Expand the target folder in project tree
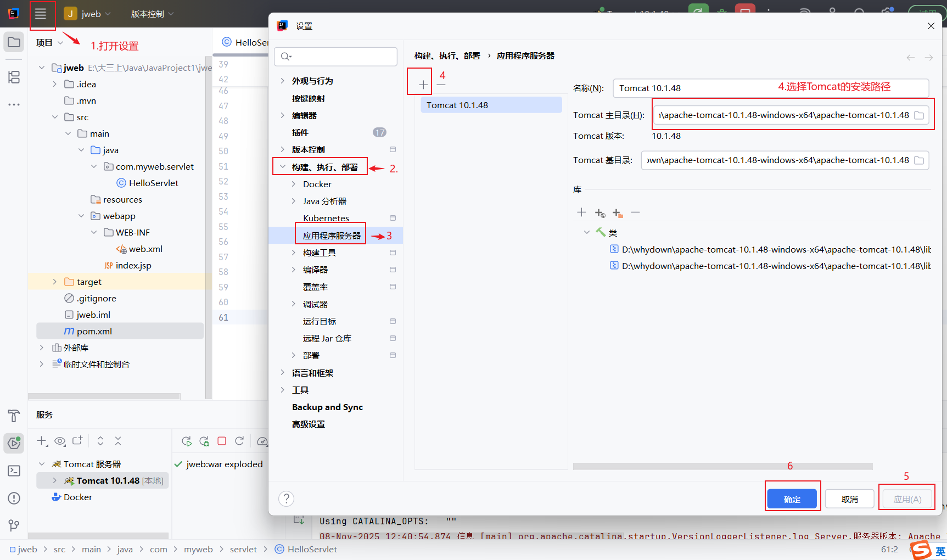The width and height of the screenshot is (947, 560). 54,282
